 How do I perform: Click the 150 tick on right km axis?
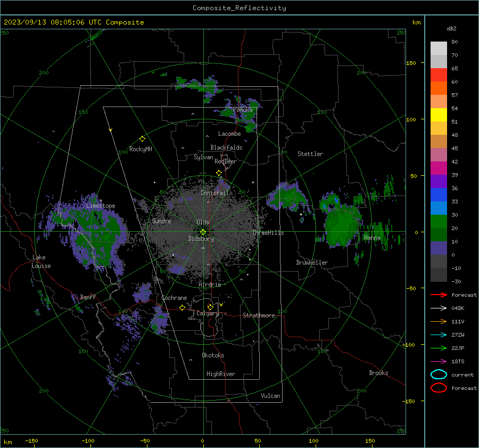tap(411, 63)
